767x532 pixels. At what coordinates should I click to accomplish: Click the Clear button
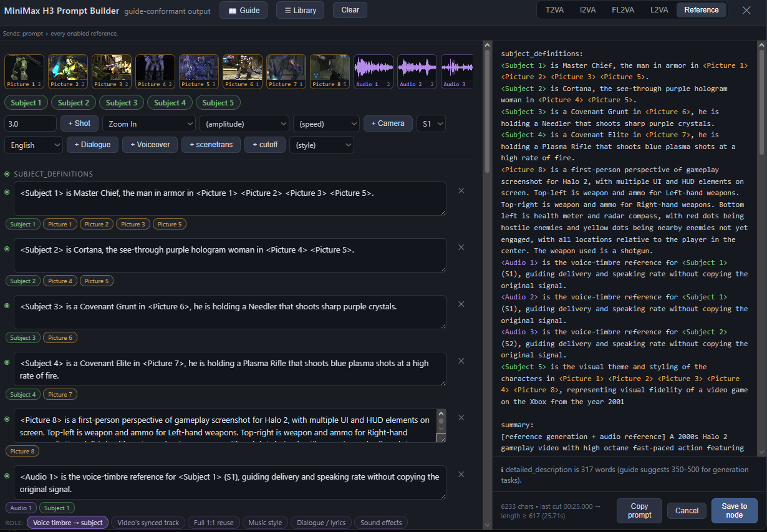point(350,10)
